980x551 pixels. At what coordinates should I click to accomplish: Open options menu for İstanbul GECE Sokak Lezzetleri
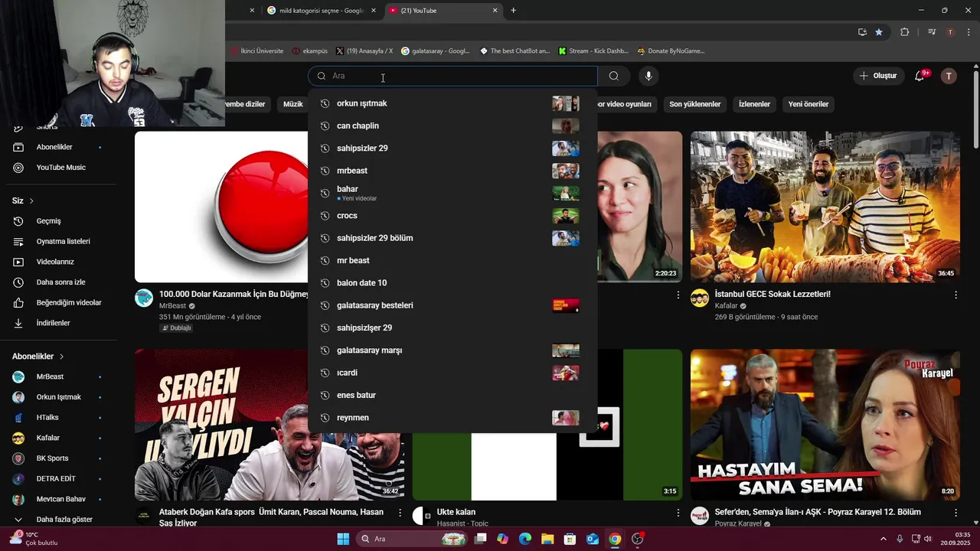point(955,295)
